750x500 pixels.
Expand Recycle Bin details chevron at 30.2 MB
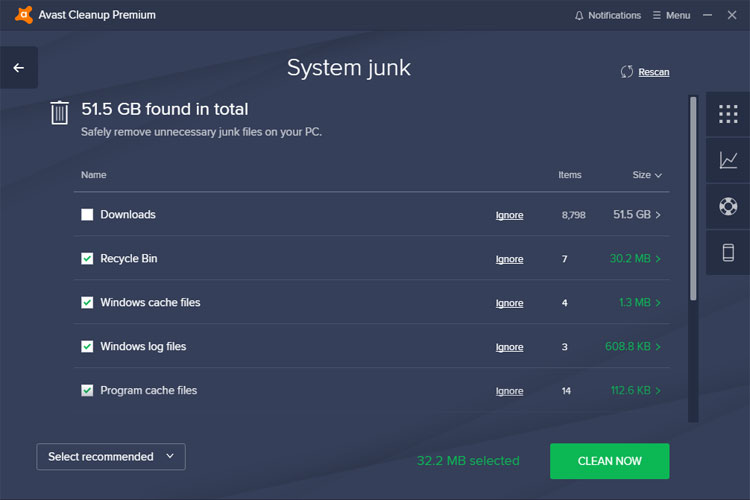[x=658, y=259]
